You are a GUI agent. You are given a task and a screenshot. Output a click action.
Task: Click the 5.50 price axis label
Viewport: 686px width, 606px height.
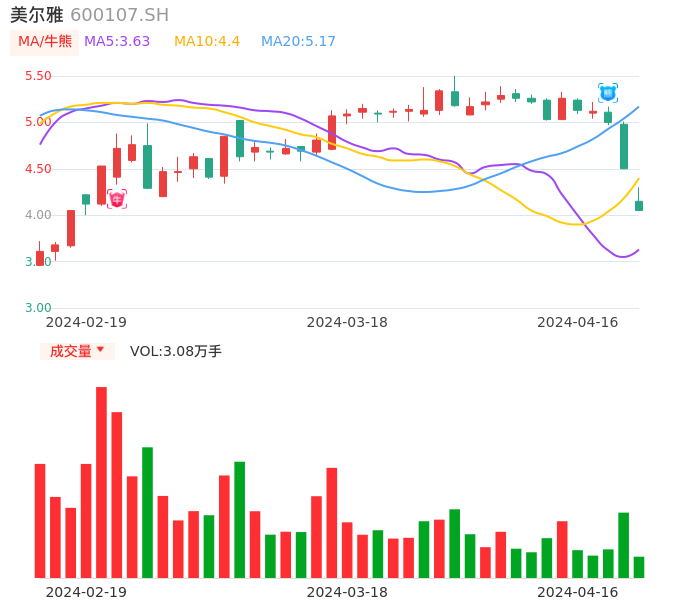tap(37, 76)
